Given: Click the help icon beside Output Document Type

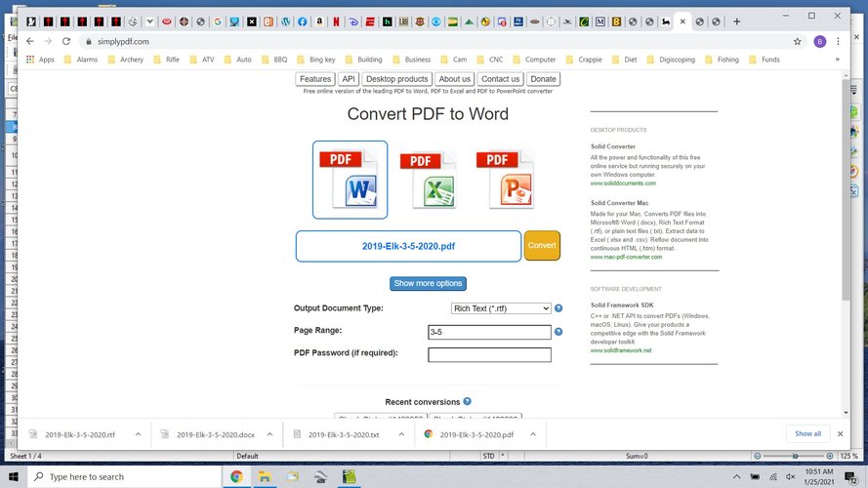Looking at the screenshot, I should [558, 308].
